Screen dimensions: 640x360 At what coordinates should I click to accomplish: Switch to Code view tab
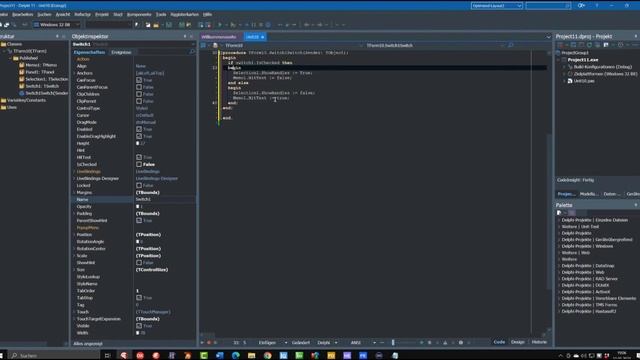pyautogui.click(x=499, y=342)
